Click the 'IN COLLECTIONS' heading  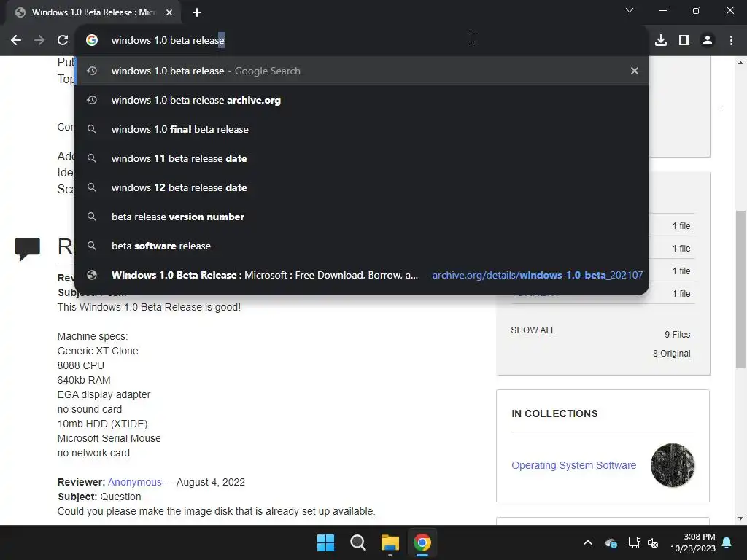pyautogui.click(x=554, y=413)
